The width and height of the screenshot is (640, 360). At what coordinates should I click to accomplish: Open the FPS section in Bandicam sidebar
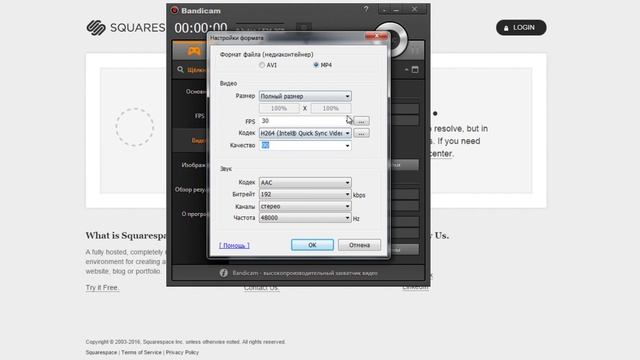[200, 116]
